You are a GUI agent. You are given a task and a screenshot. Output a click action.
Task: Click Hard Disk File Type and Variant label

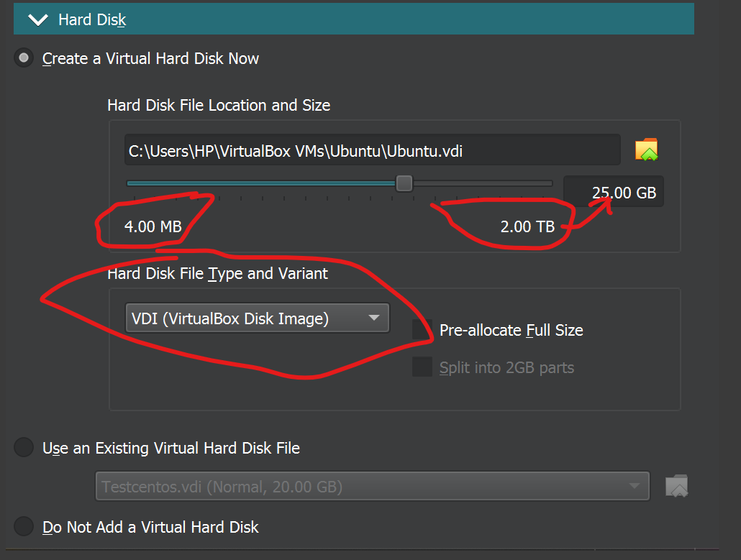coord(217,273)
